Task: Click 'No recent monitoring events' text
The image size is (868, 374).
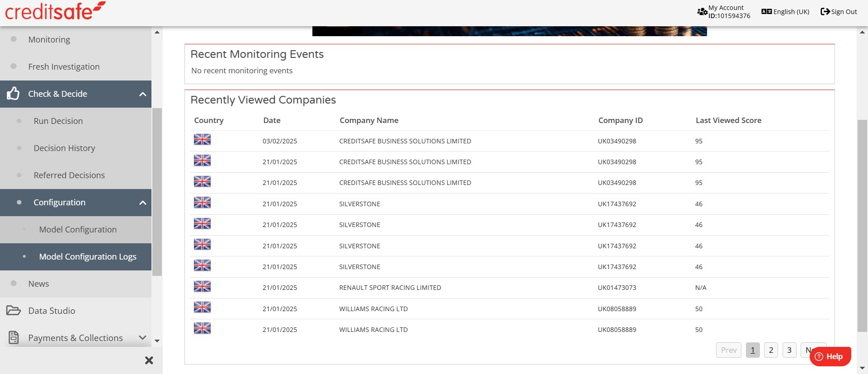Action: point(242,71)
